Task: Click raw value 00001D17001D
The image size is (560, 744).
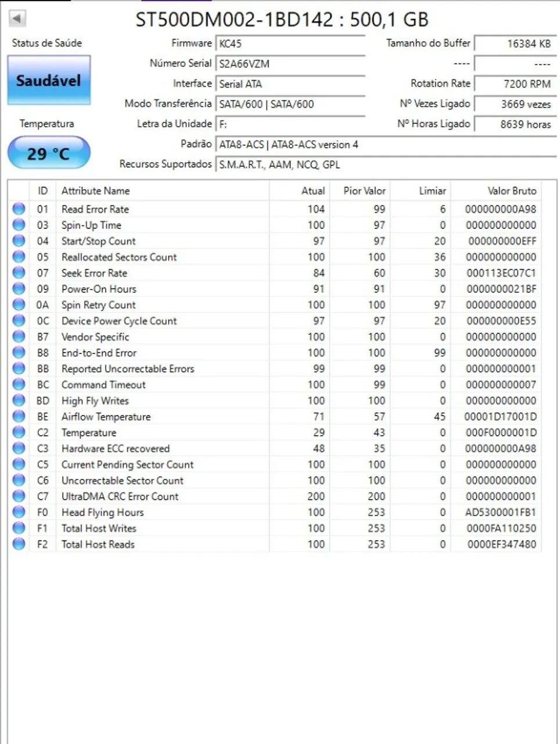Action: (500, 417)
